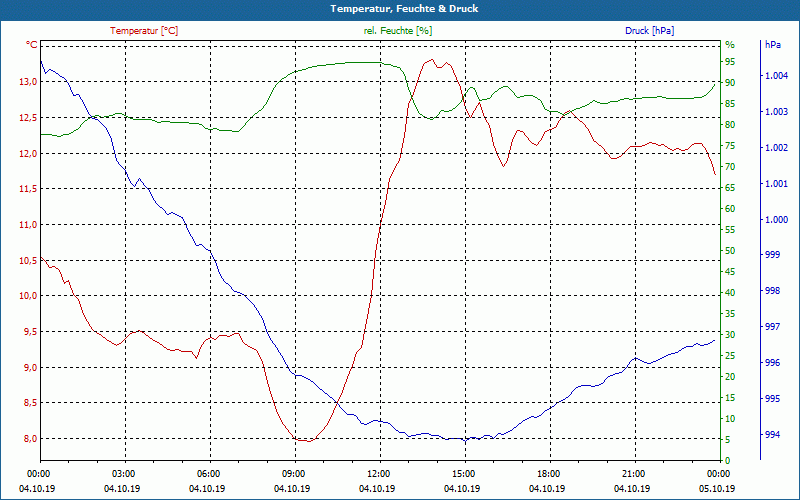Click the 15 humidity axis value
Image resolution: width=800 pixels, height=500 pixels.
click(730, 398)
